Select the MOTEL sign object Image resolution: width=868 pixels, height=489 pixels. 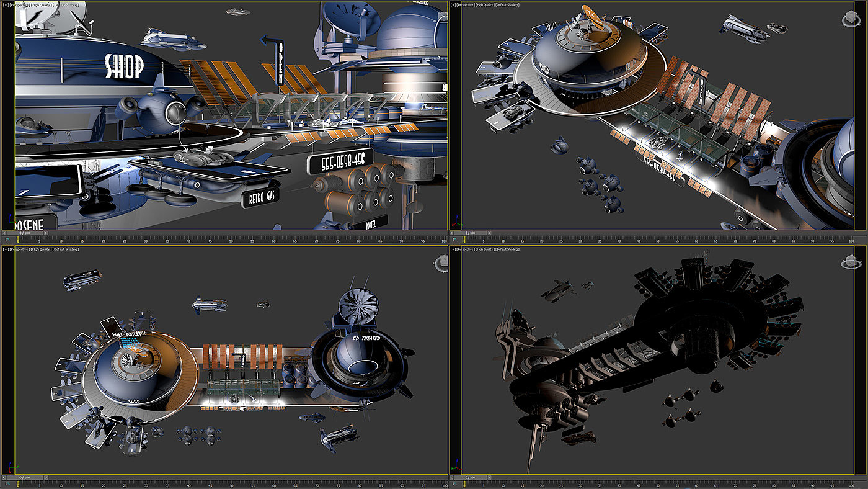point(372,221)
